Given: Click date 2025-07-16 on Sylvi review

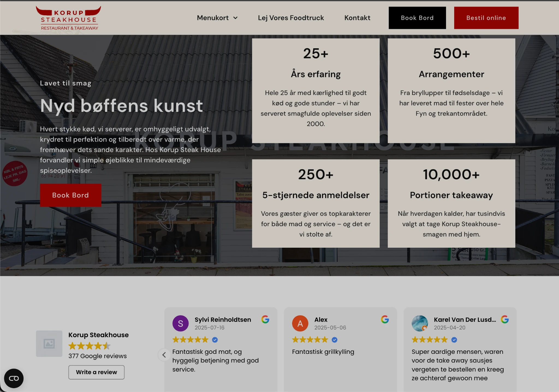Looking at the screenshot, I should click(209, 328).
